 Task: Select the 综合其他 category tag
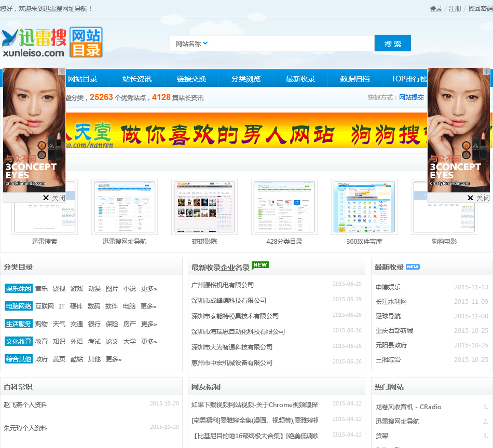(19, 359)
